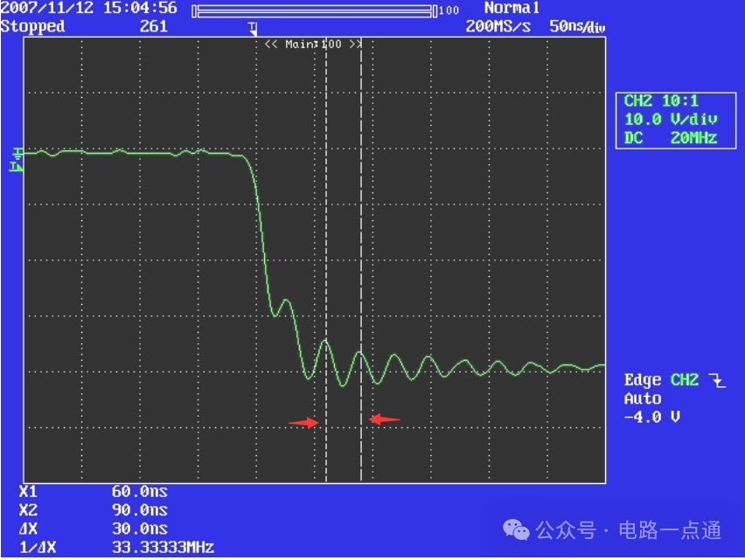The height and width of the screenshot is (560, 745).
Task: Click the -4.0 V trigger level value
Action: click(x=652, y=417)
